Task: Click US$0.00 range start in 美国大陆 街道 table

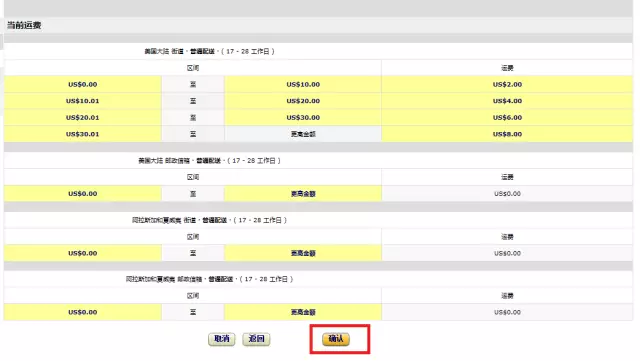Action: pyautogui.click(x=83, y=85)
